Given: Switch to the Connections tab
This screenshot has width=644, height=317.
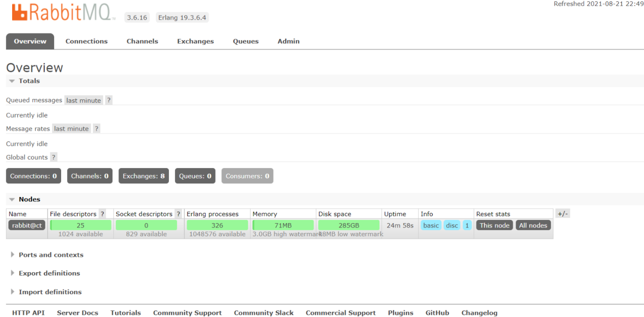Looking at the screenshot, I should pyautogui.click(x=86, y=41).
